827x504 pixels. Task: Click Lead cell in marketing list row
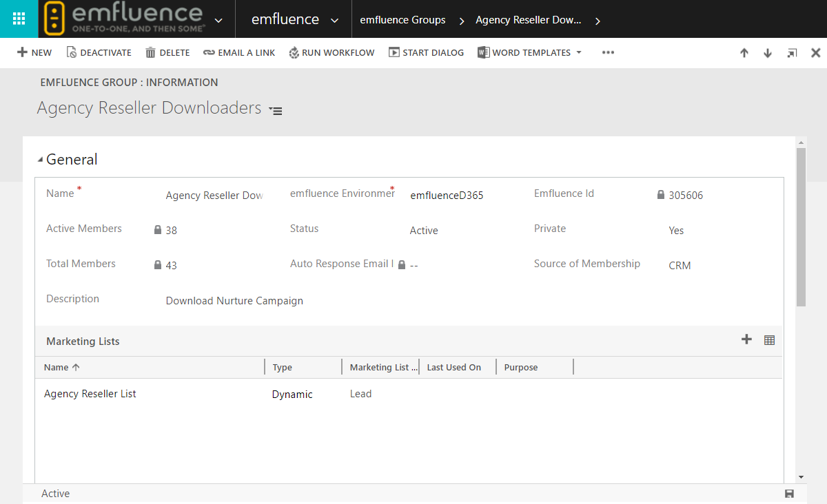(x=361, y=394)
